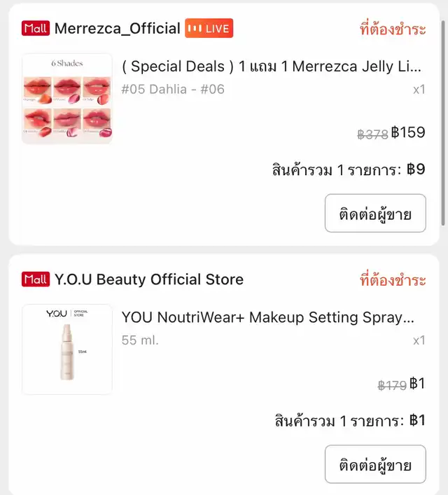Image resolution: width=448 pixels, height=495 pixels.
Task: Select the 55 ml. variation text
Action: click(x=140, y=340)
